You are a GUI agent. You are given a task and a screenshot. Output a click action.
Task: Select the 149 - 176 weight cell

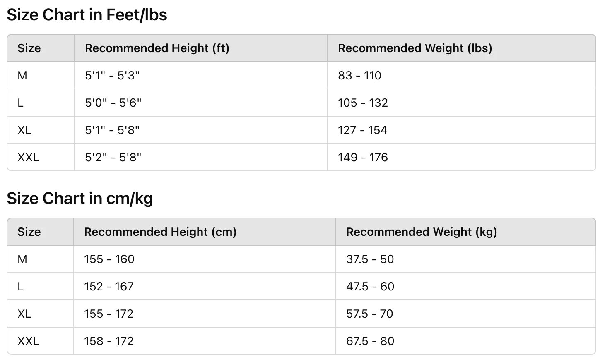click(363, 158)
